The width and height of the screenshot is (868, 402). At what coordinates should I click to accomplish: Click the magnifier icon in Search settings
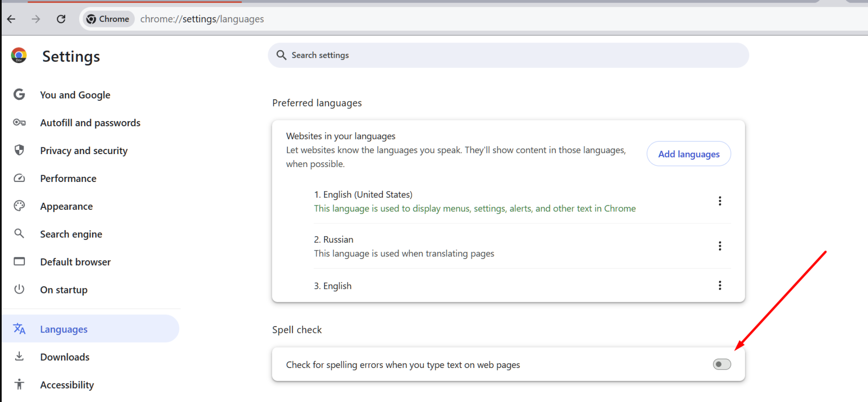coord(281,55)
